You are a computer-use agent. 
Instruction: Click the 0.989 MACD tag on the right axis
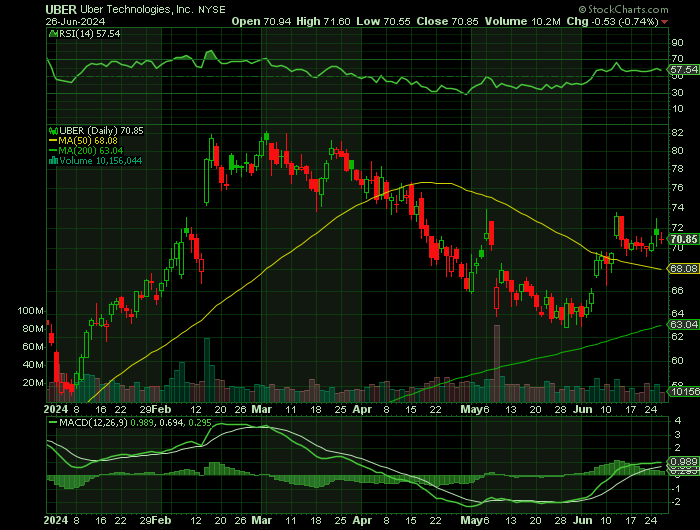pyautogui.click(x=683, y=461)
